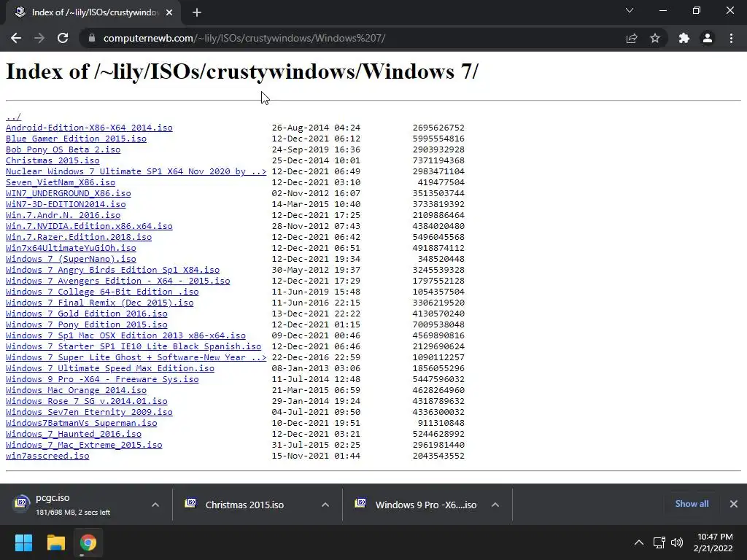
Task: Bookmark this page with the star
Action: pos(655,38)
